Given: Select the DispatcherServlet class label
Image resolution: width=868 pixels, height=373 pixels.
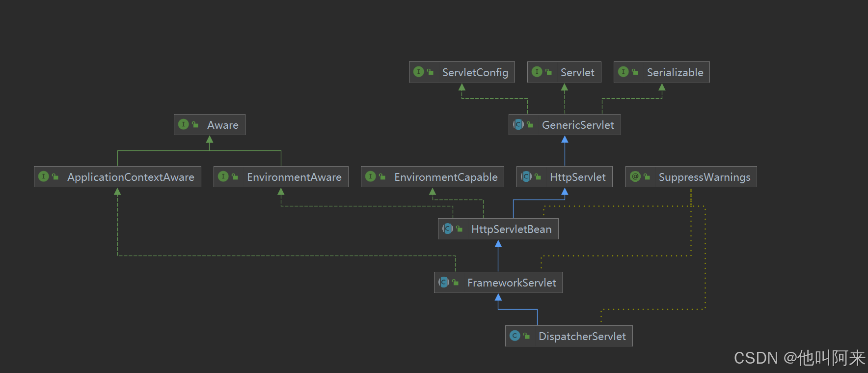Looking at the screenshot, I should 582,336.
